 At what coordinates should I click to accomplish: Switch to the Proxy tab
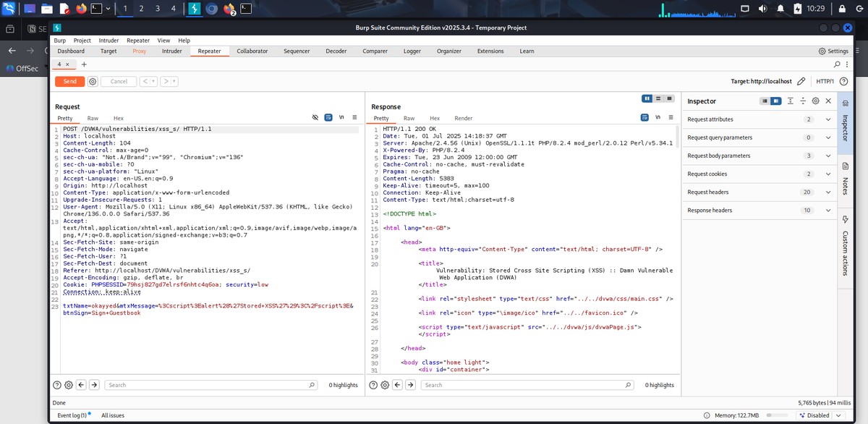coord(140,51)
